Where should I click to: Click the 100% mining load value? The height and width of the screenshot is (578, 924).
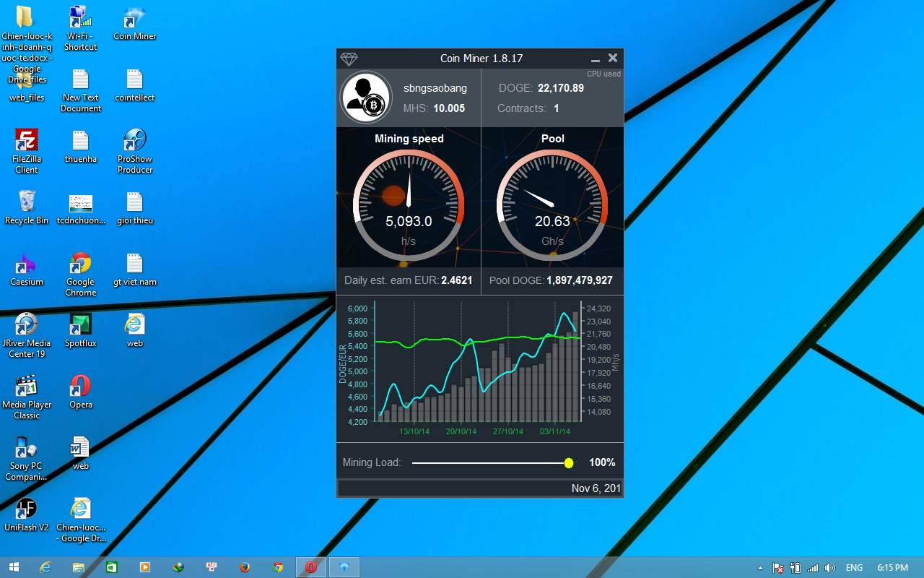coord(602,462)
